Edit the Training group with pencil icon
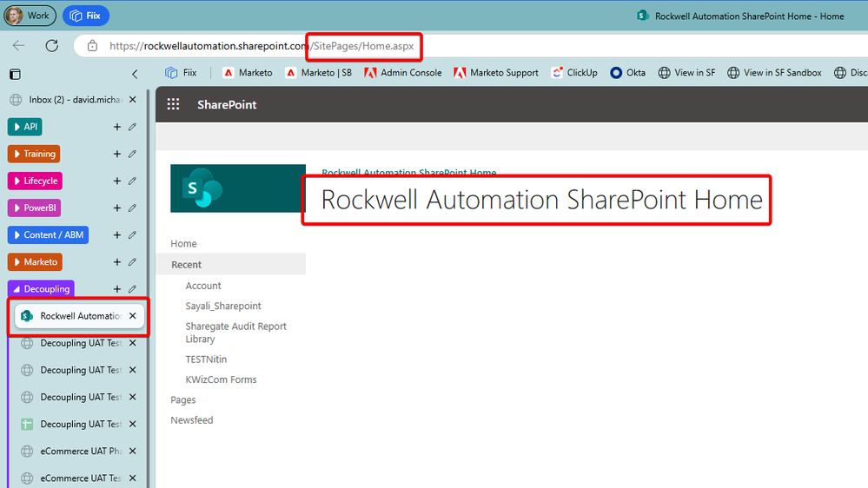Viewport: 868px width, 488px height. [132, 154]
